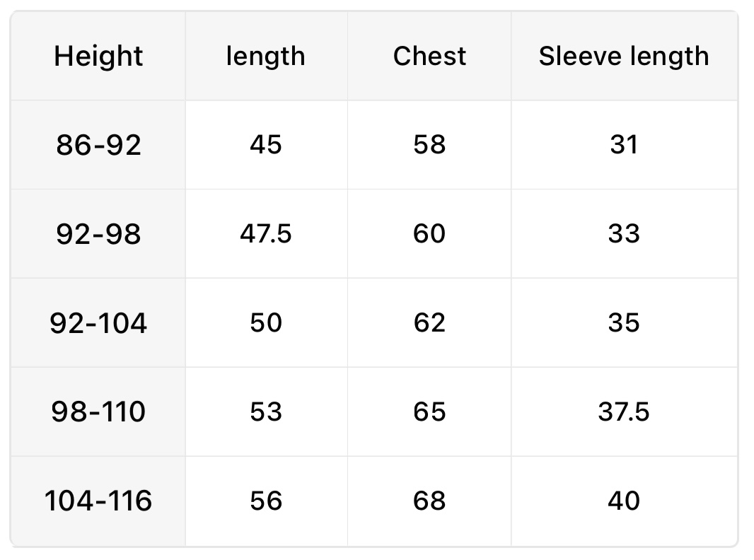The image size is (754, 560).
Task: Select the 92-104 height cell
Action: [x=98, y=323]
